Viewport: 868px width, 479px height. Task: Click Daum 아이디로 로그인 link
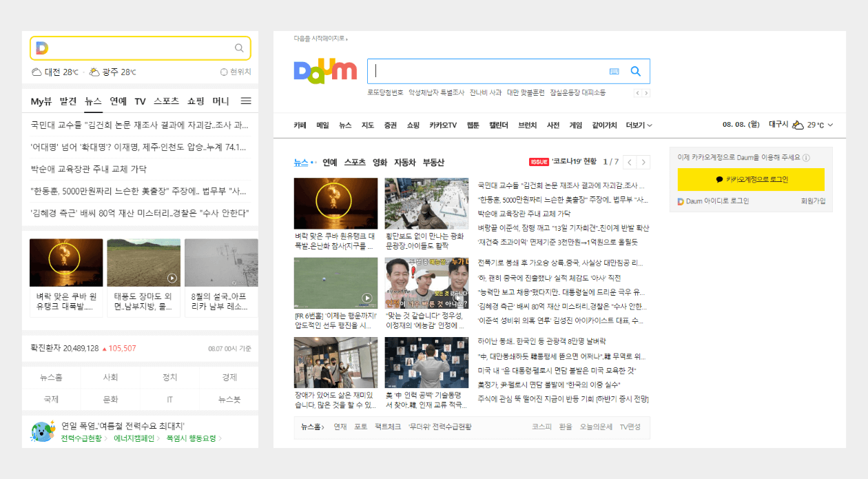pyautogui.click(x=717, y=201)
